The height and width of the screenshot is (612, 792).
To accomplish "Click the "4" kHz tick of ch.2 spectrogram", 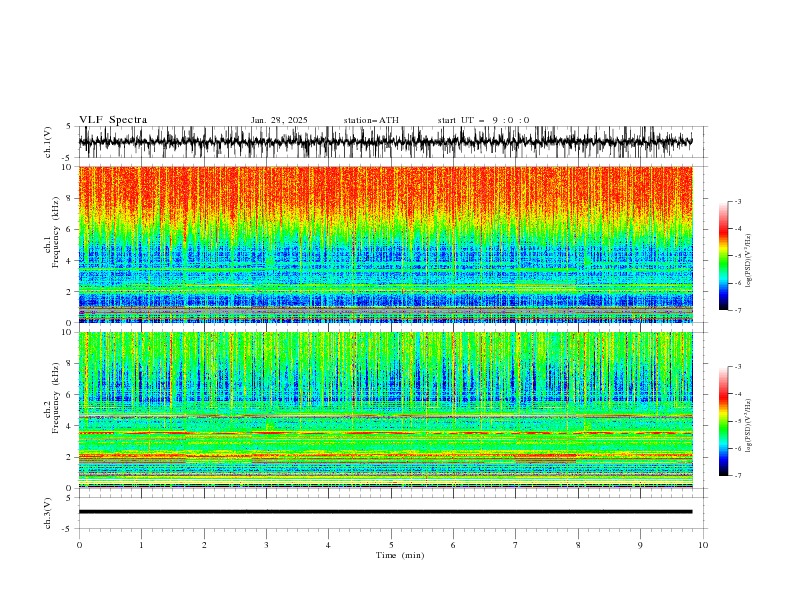I will click(x=69, y=426).
